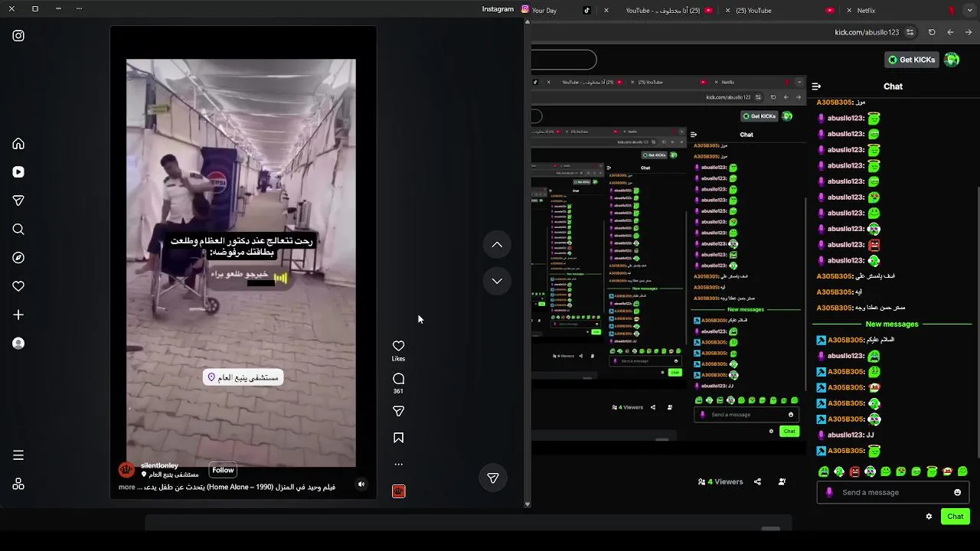This screenshot has width=980, height=551.
Task: Open the Instagram logo in the sidebar
Action: [18, 35]
